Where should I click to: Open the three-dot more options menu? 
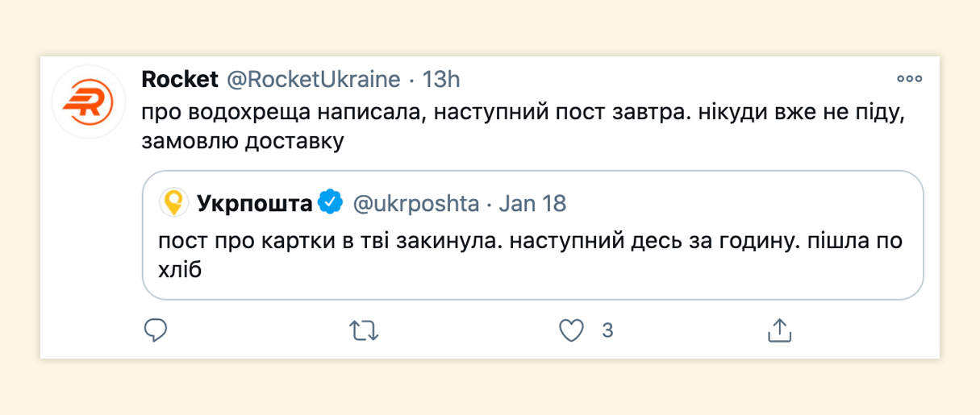coord(909,79)
